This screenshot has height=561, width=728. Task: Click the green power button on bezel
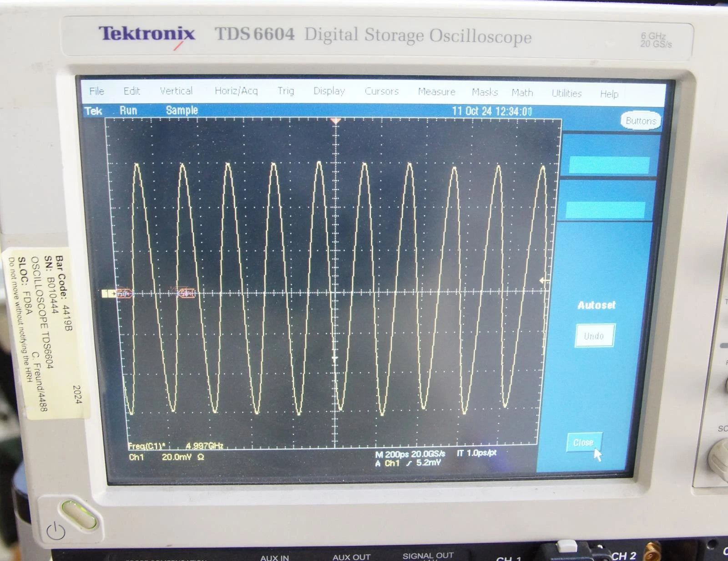pos(80,515)
